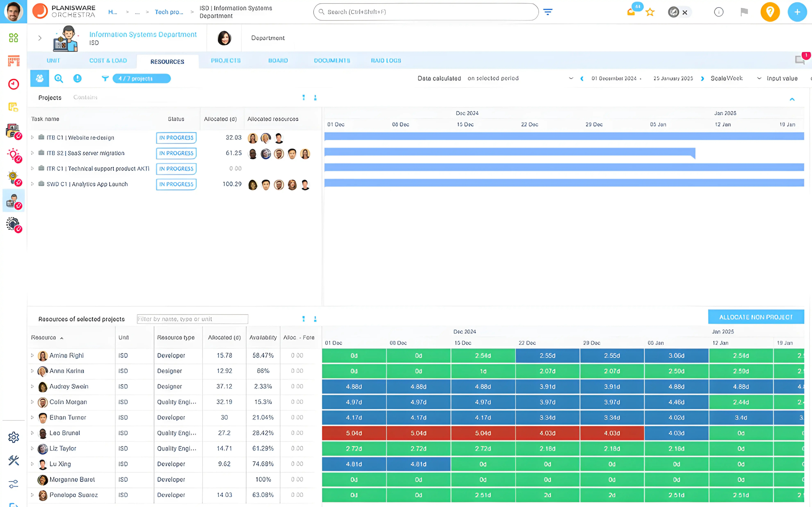Open the search filter icon beside search bar
Screen dimensions: 812x507
pyautogui.click(x=548, y=12)
